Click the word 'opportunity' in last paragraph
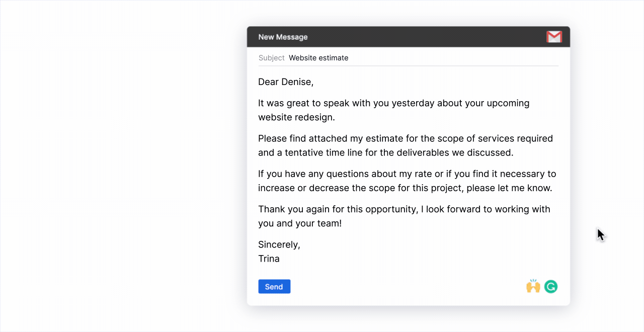 tap(391, 210)
